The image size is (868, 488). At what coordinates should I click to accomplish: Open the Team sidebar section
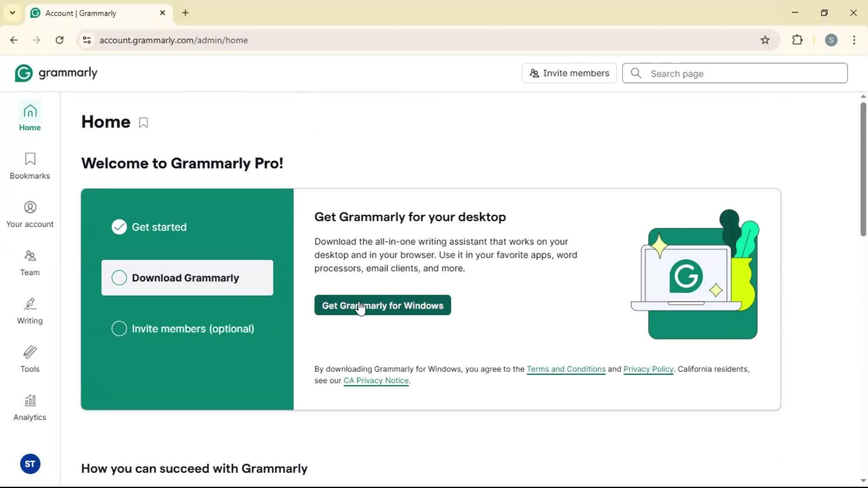pos(30,262)
